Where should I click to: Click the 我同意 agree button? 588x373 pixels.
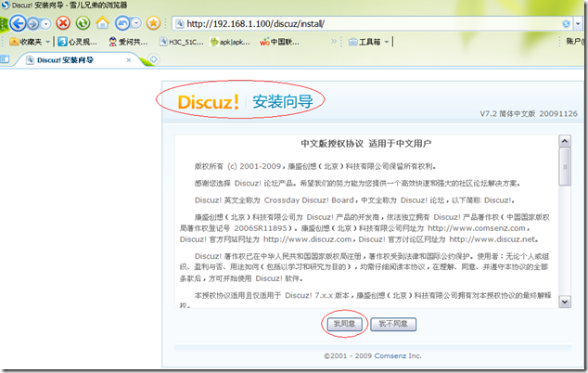coord(345,324)
